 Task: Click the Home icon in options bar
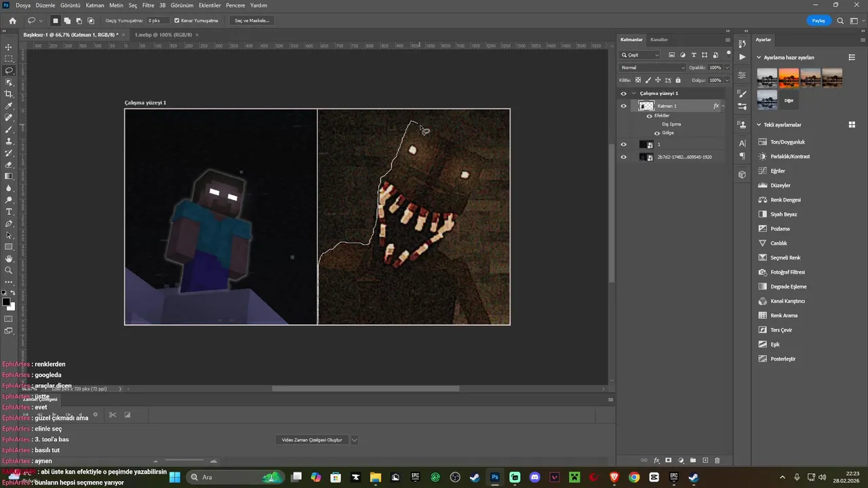coord(12,21)
